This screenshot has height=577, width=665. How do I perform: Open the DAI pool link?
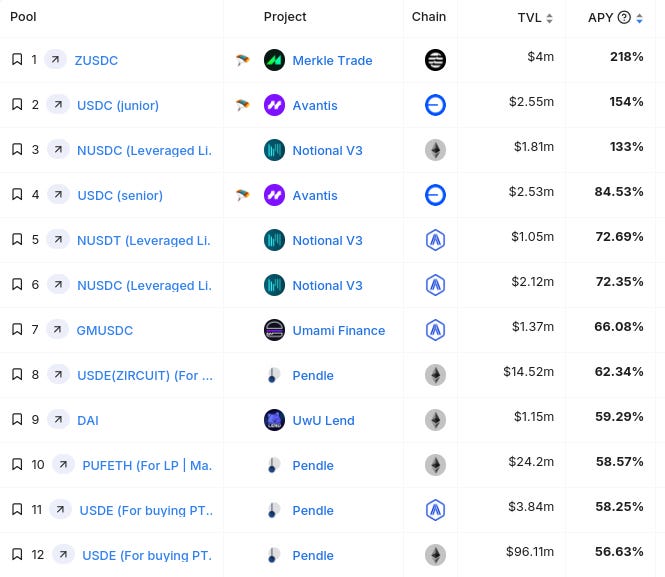(x=88, y=420)
